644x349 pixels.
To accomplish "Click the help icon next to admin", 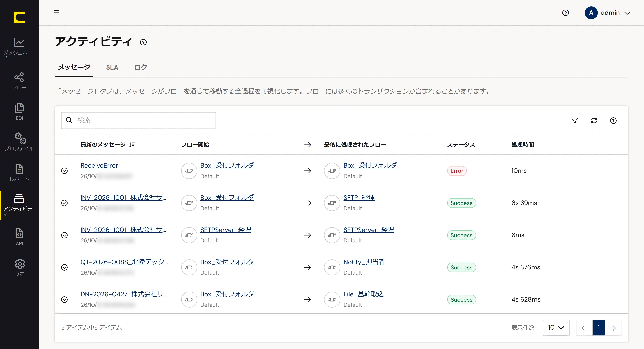I will 565,13.
